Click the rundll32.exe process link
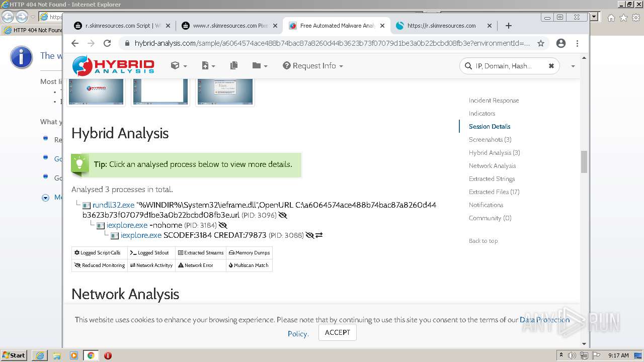This screenshot has height=362, width=644. click(113, 205)
